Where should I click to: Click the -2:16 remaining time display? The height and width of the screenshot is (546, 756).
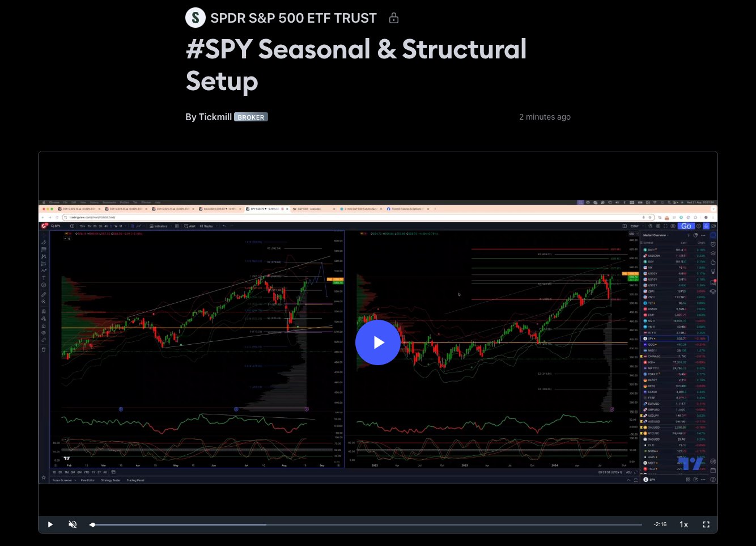660,524
